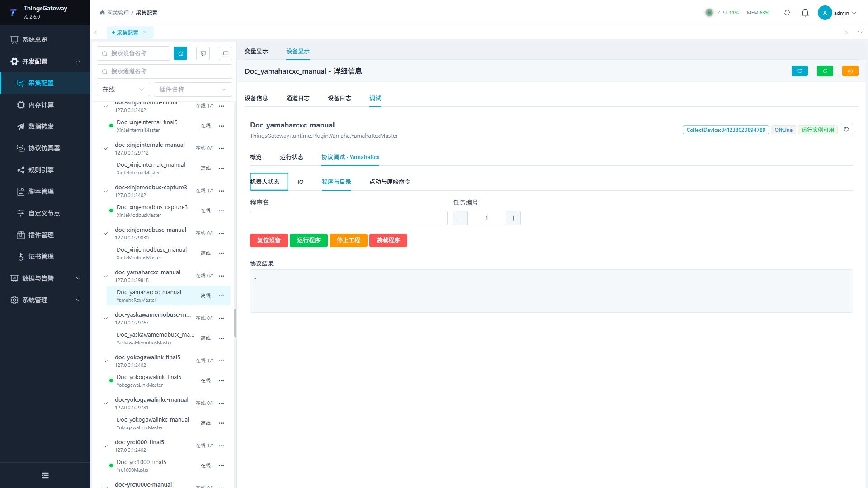The height and width of the screenshot is (488, 868).
Task: Click the green 运行程序 button
Action: (309, 240)
